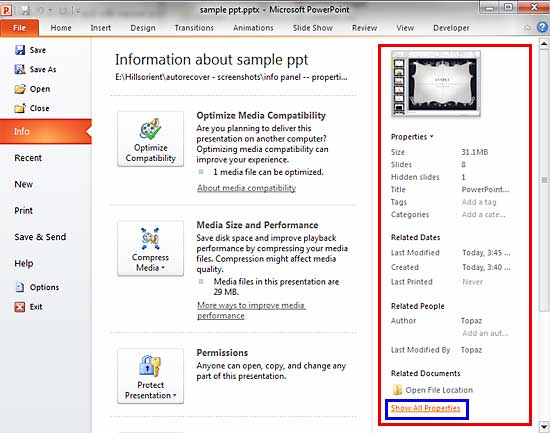Open the Recent section
Viewport: 550px width, 433px height.
point(28,158)
